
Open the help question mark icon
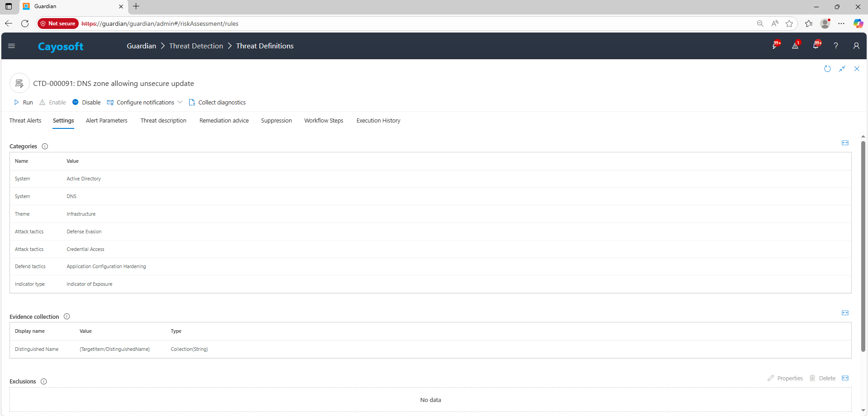click(x=835, y=46)
